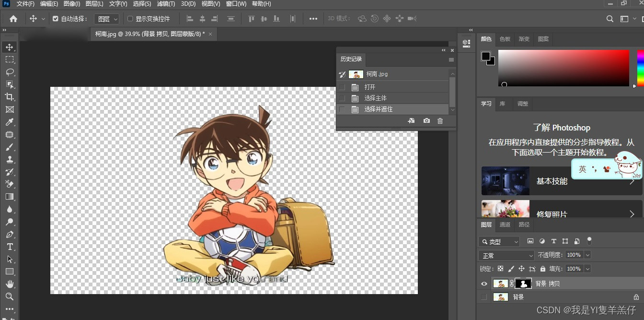Open the layer filter 类型 dropdown
The height and width of the screenshot is (320, 644).
499,241
